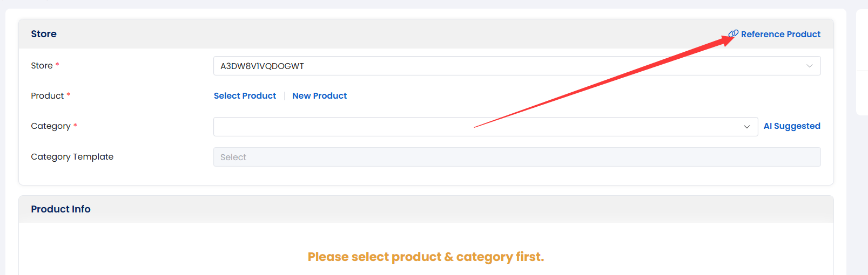Click the Category field label
The width and height of the screenshot is (868, 275).
(x=51, y=126)
